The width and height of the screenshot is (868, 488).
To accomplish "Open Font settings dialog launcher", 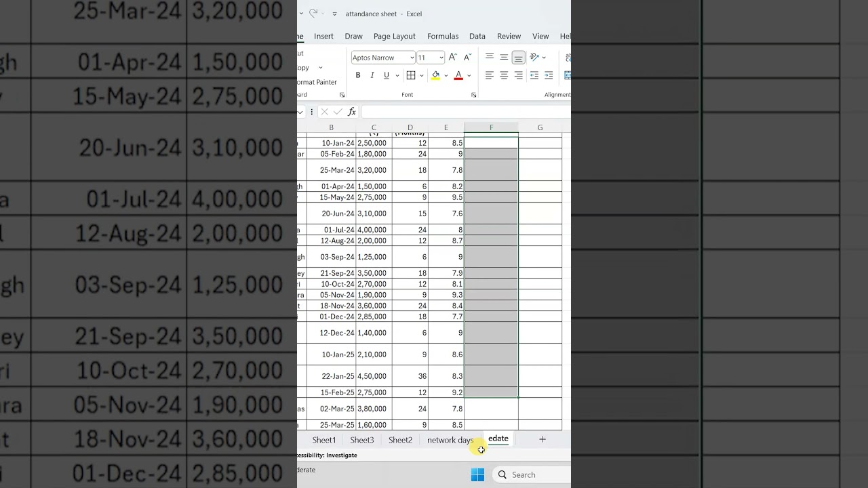I will 473,95.
